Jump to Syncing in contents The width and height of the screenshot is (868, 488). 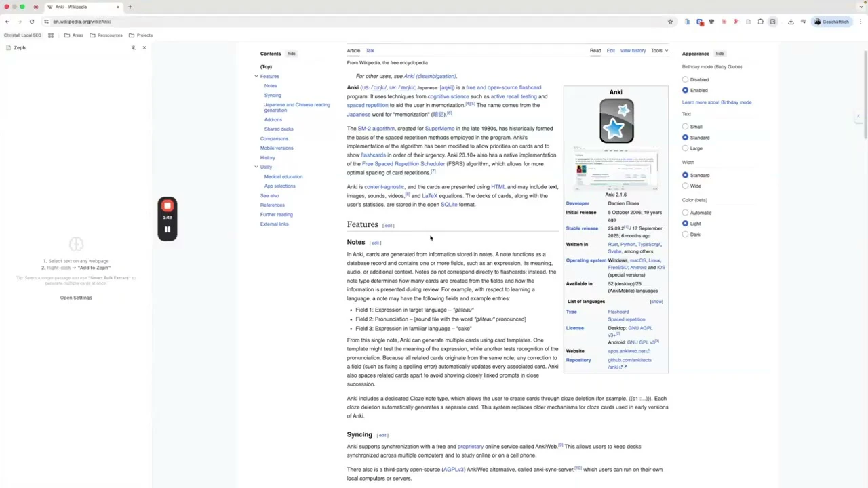tap(273, 96)
